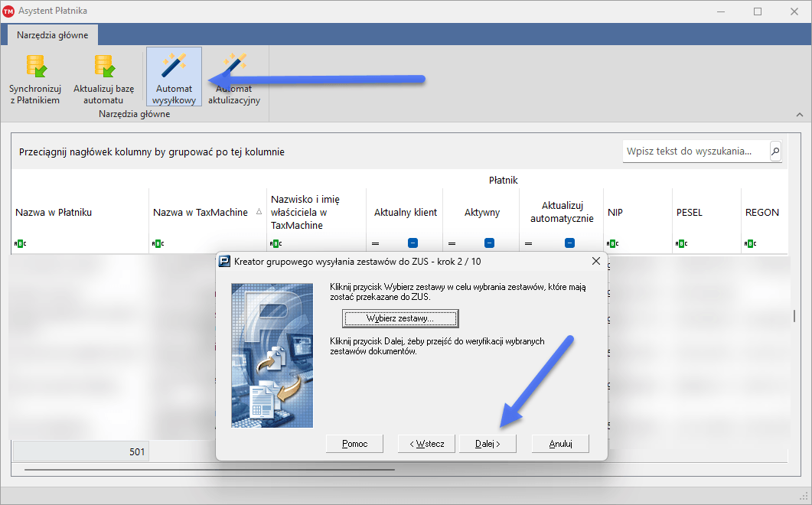Toggle the Aktywny filter checkbox
The image size is (812, 505).
pos(489,243)
